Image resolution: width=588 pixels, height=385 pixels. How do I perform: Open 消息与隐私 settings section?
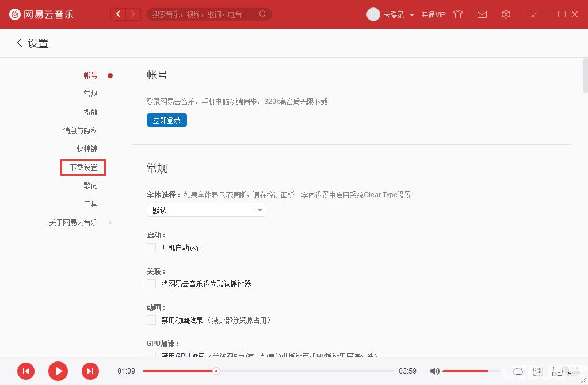pos(80,130)
